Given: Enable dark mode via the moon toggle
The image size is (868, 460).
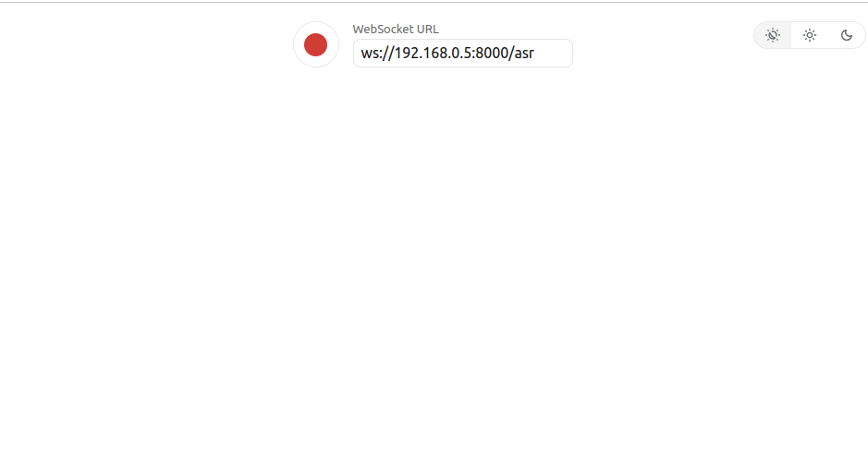Looking at the screenshot, I should (847, 35).
